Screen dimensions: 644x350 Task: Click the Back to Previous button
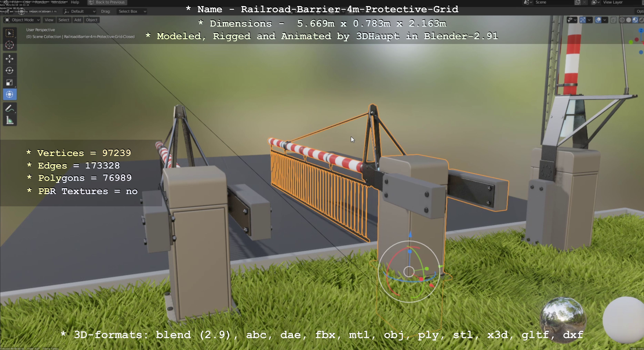(107, 2)
